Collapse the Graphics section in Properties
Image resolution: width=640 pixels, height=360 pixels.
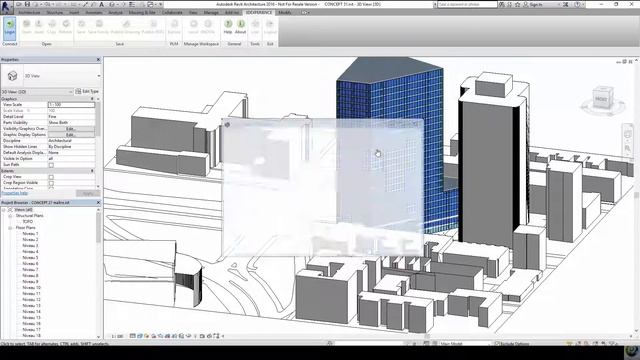92,99
